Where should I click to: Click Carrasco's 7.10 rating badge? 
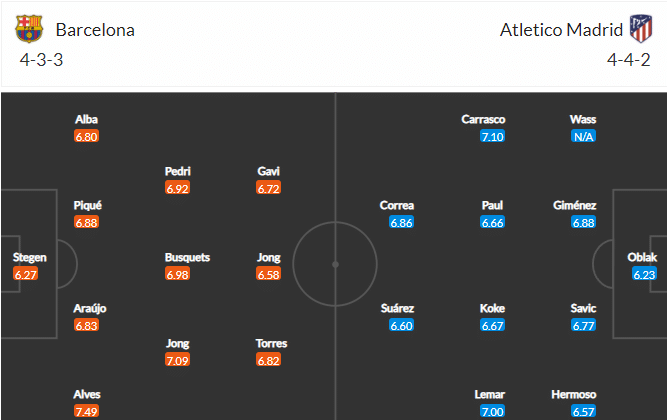tap(492, 137)
